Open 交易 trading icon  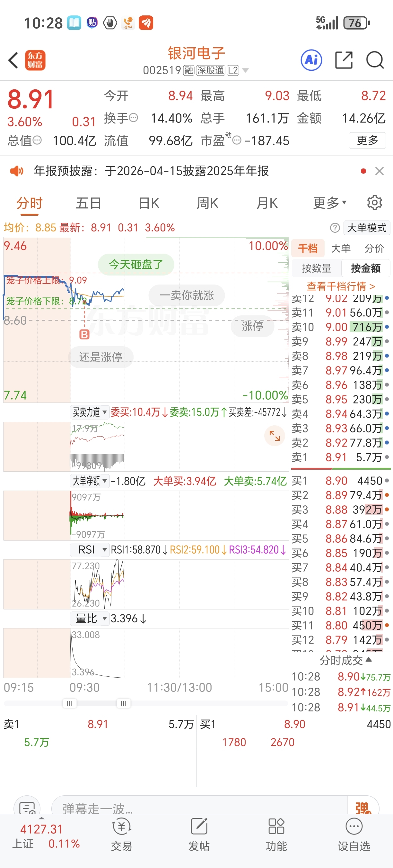pos(121,834)
